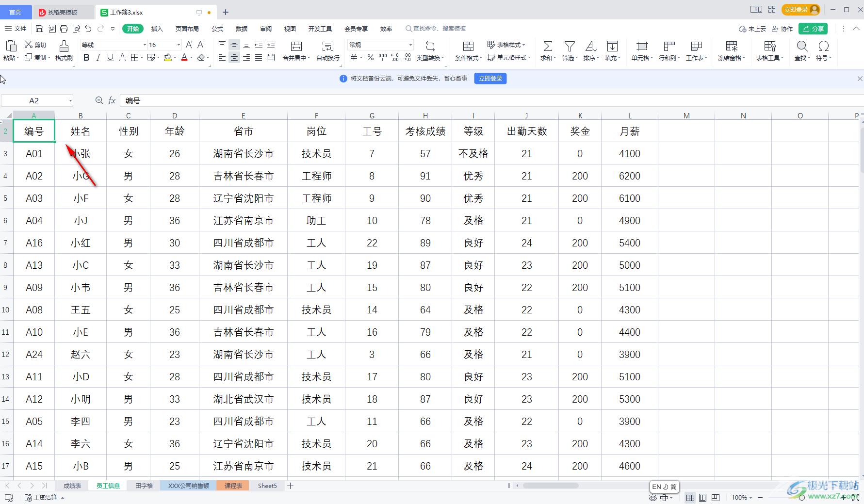This screenshot has width=864, height=504.
Task: Switch to the 成绩表 sheet tab
Action: (x=72, y=486)
